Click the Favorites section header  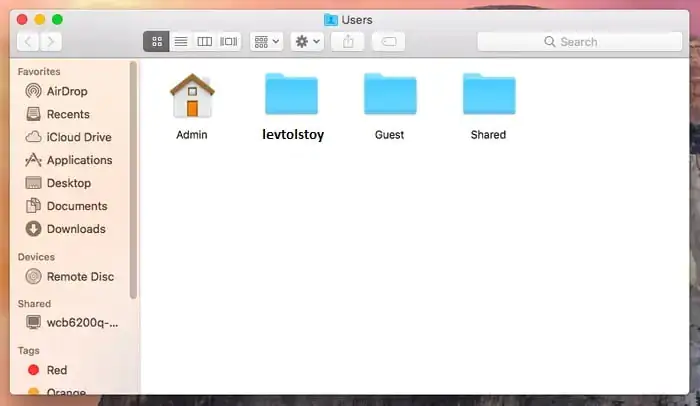point(39,71)
